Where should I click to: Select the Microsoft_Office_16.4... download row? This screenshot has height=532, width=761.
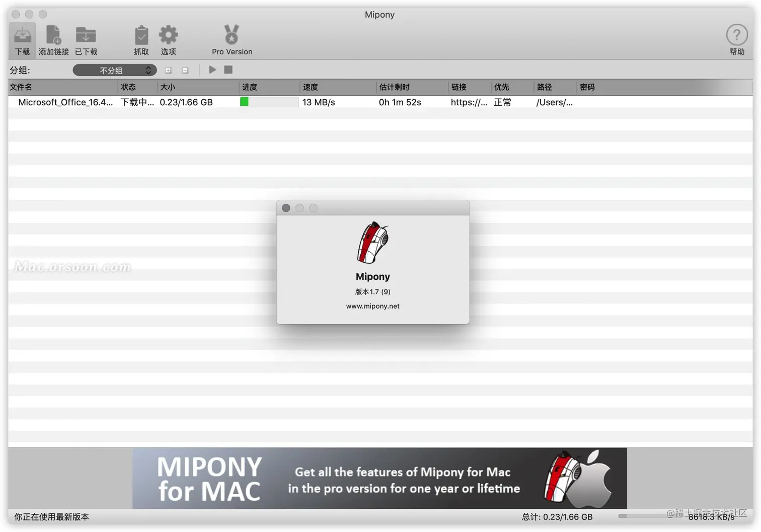pos(380,102)
